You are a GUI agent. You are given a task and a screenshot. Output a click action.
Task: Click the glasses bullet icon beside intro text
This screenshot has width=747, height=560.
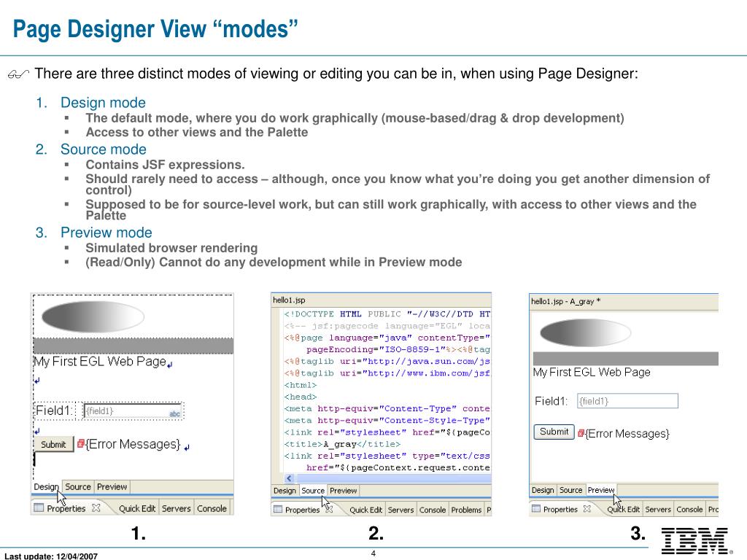[18, 74]
